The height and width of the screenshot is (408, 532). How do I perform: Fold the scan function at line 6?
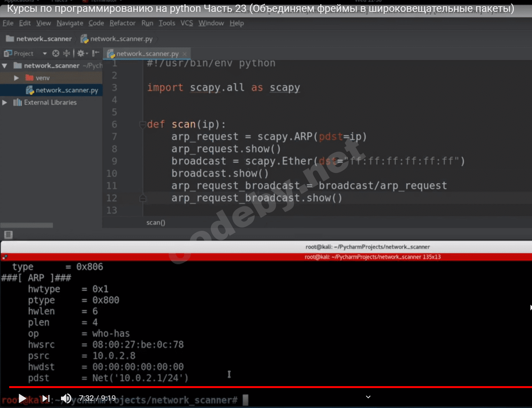coord(143,124)
